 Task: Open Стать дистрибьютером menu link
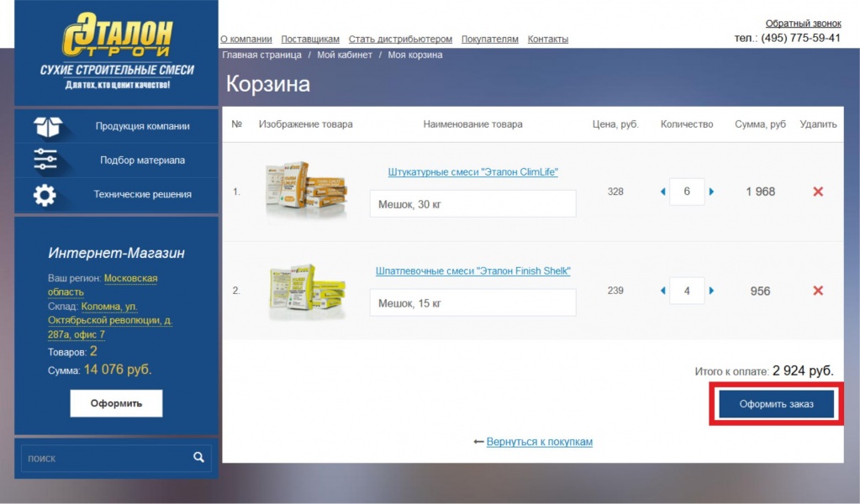(x=400, y=39)
